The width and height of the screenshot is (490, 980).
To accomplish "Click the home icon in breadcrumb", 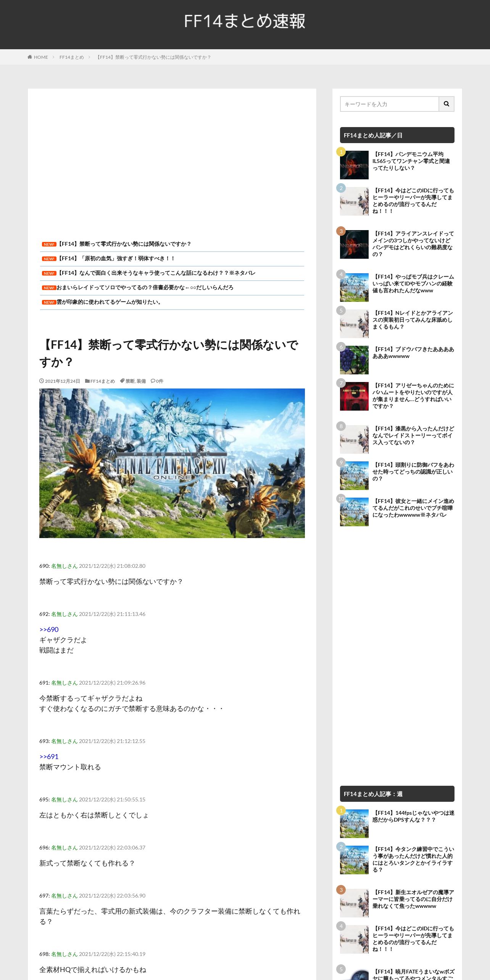I will [30, 57].
